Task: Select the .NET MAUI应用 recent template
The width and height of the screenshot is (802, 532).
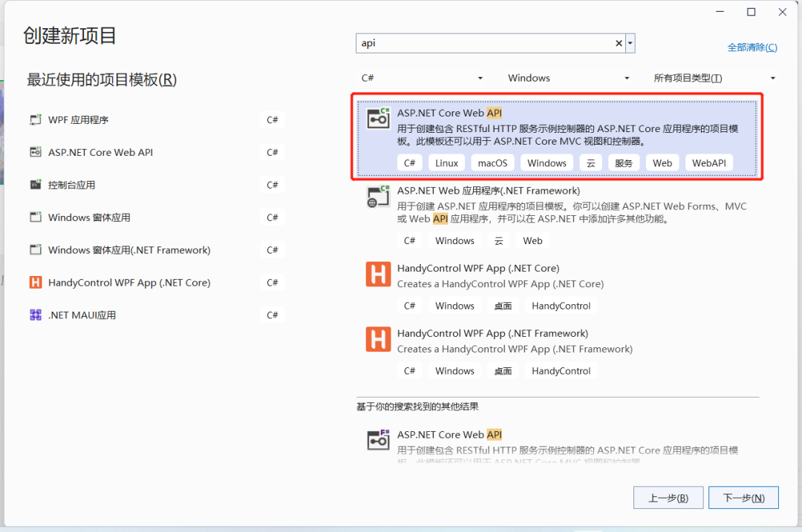Action: (x=156, y=315)
